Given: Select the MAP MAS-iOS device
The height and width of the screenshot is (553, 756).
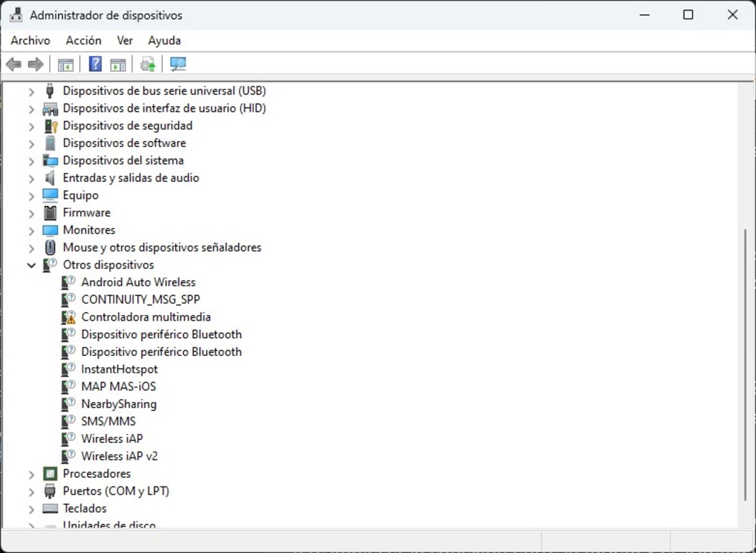Looking at the screenshot, I should 119,387.
